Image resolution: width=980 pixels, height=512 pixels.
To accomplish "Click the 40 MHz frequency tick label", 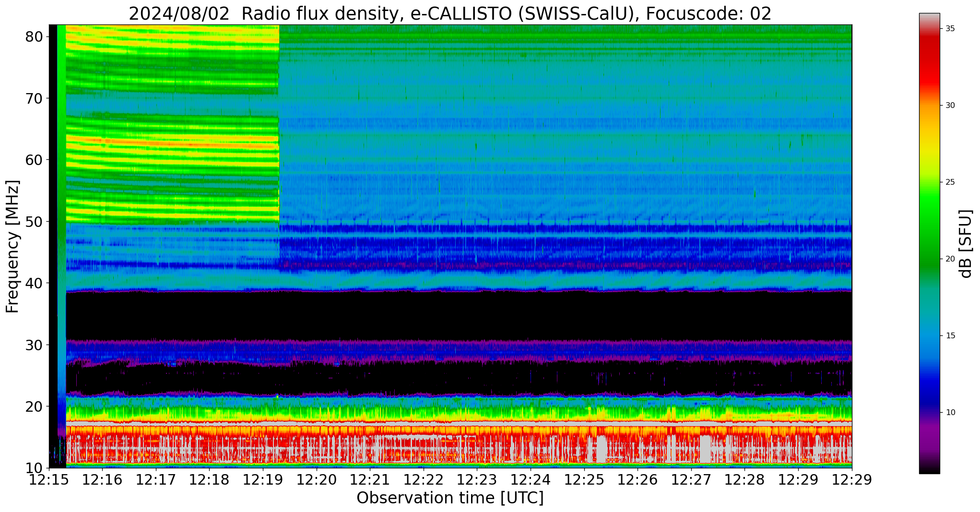I will (x=34, y=283).
